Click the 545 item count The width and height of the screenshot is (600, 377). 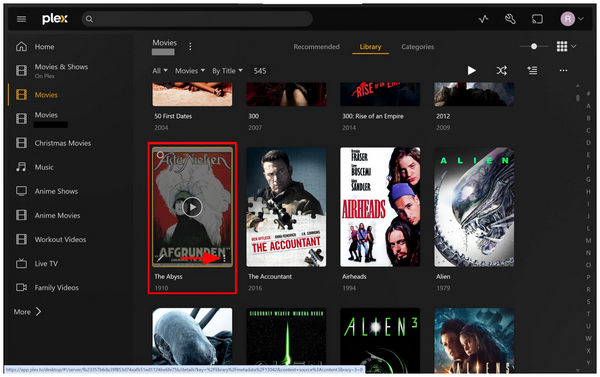(x=260, y=71)
